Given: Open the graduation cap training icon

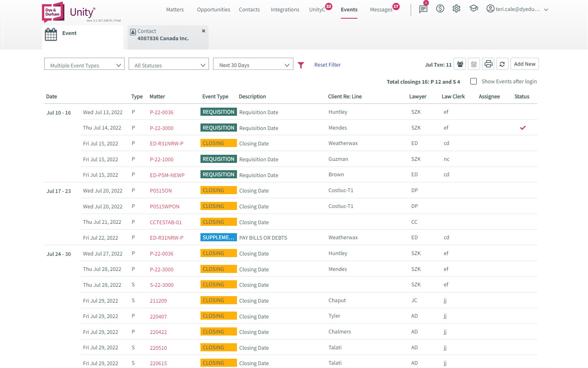Looking at the screenshot, I should tap(474, 9).
